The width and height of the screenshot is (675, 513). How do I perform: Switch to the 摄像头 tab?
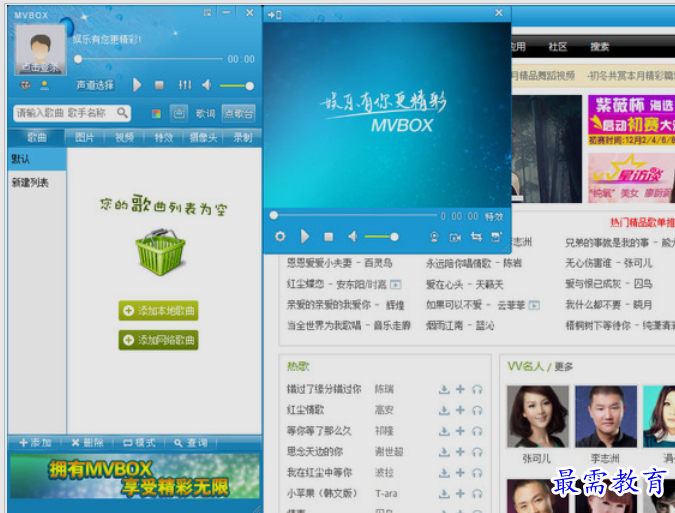coord(203,137)
